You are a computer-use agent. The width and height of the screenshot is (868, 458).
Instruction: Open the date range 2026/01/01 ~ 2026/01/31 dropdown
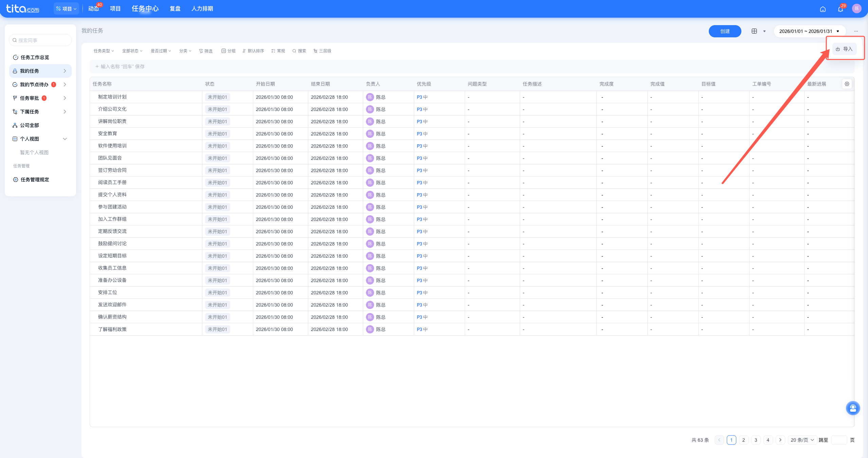click(x=810, y=31)
